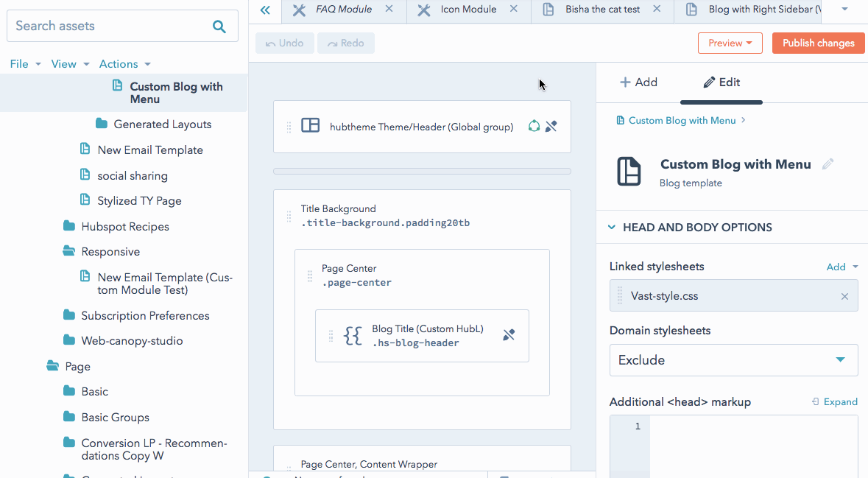Click the pin icon on Blog Title module
The height and width of the screenshot is (478, 868).
tap(509, 335)
